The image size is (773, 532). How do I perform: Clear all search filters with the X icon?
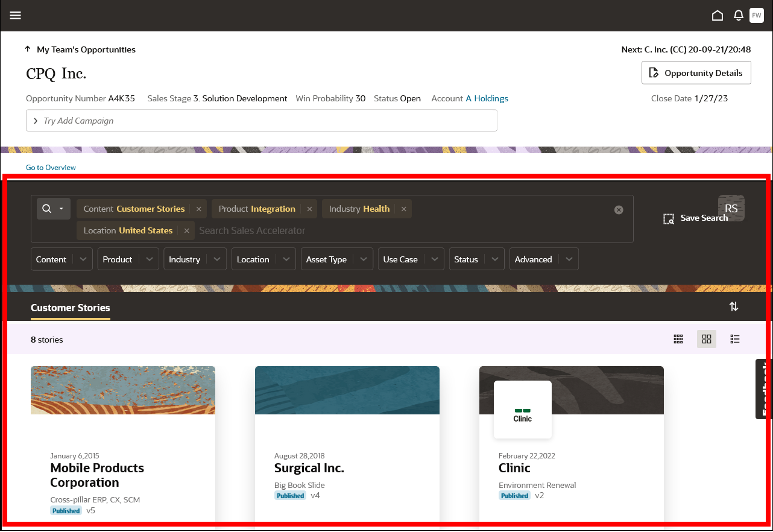pyautogui.click(x=619, y=210)
